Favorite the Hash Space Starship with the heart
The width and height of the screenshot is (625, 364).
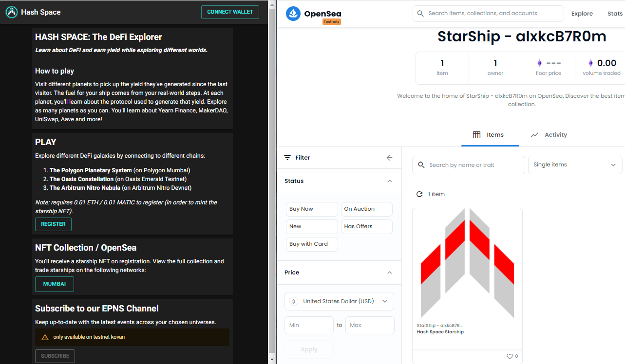(x=510, y=356)
